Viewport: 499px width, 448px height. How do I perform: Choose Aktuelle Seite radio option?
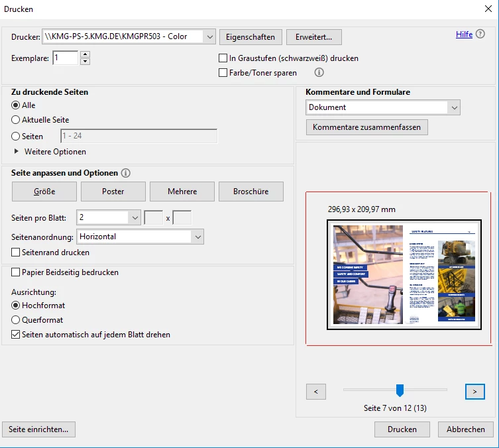15,120
